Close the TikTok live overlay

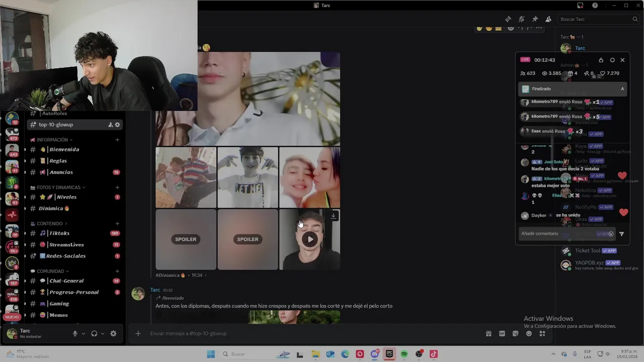click(622, 60)
